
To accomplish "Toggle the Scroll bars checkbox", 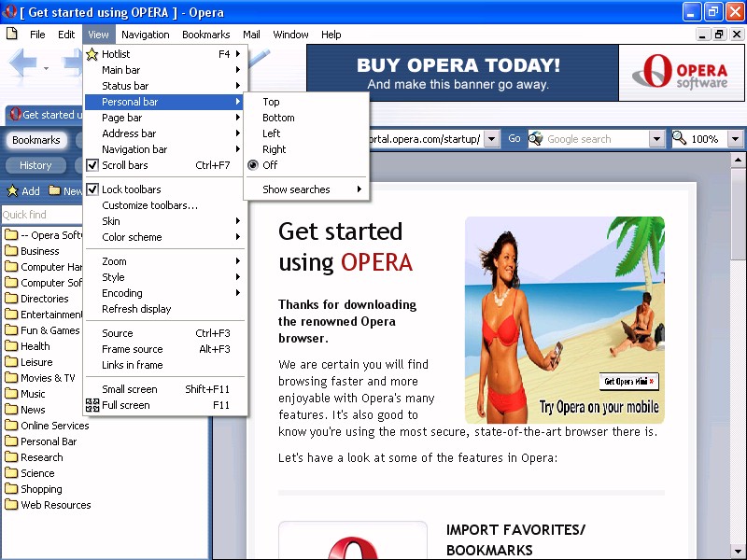I will point(92,165).
